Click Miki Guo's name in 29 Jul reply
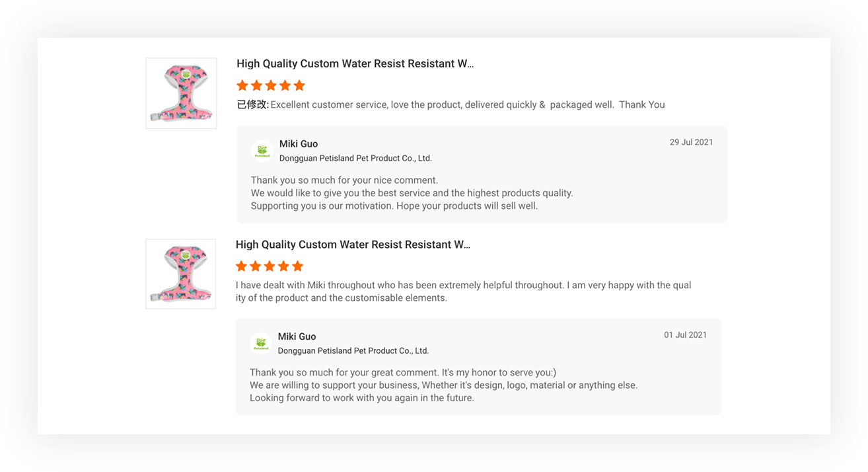Viewport: 868px width, 472px height. tap(299, 143)
